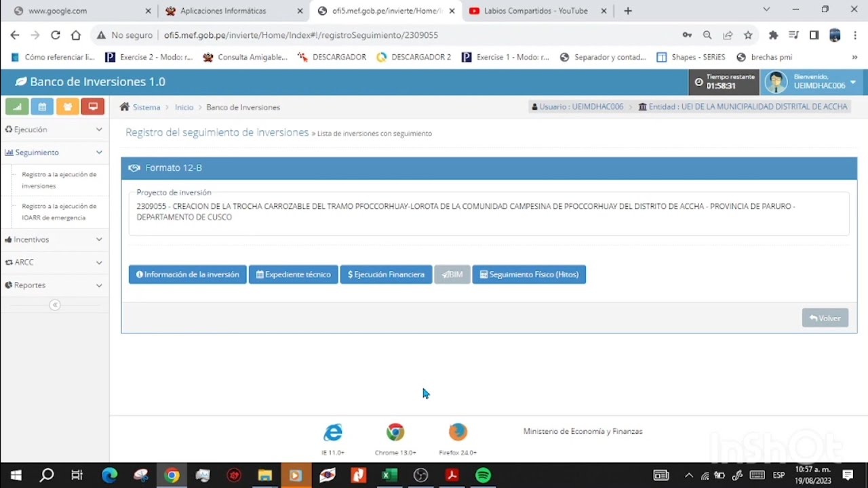Click the Expediente técnico button
The height and width of the screenshot is (488, 868).
[x=294, y=274]
